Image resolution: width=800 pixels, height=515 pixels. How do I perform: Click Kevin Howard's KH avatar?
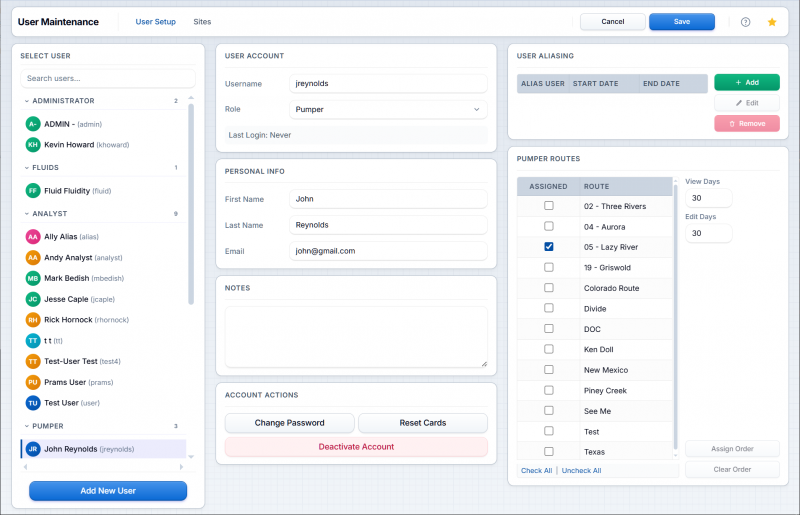[33, 144]
